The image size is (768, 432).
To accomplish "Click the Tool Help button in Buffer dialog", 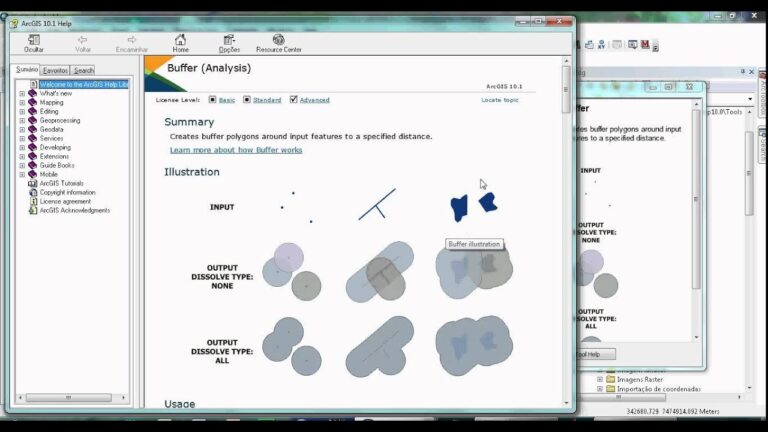I will tap(595, 354).
